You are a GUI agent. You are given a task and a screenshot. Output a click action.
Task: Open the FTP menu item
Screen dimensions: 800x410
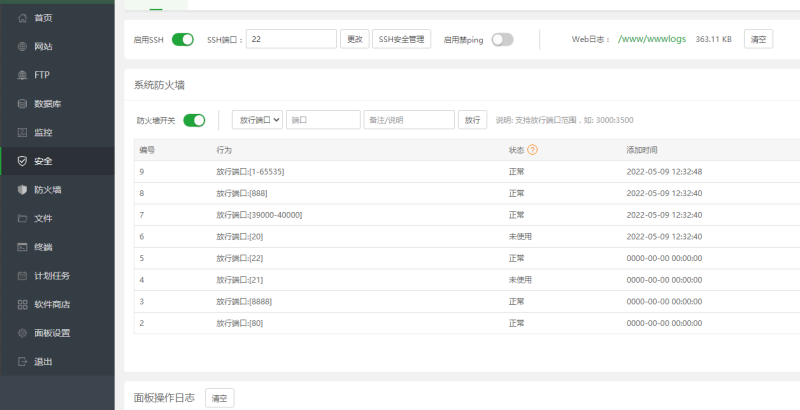point(57,75)
